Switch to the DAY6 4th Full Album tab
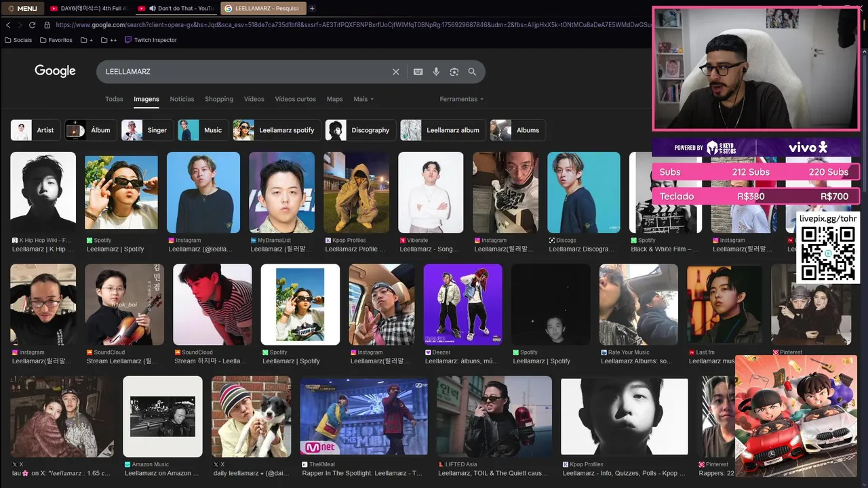Image resolution: width=868 pixels, height=488 pixels. [88, 8]
